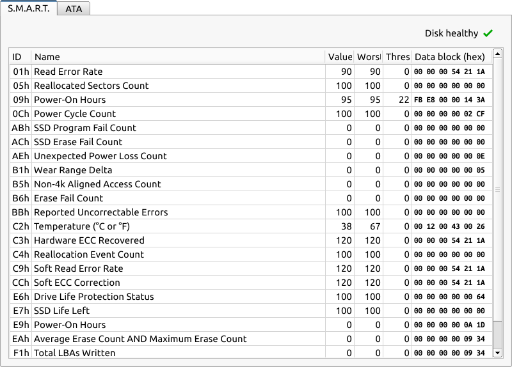The image size is (512, 367).
Task: Select the Wear Range Delta row
Action: coord(251,170)
